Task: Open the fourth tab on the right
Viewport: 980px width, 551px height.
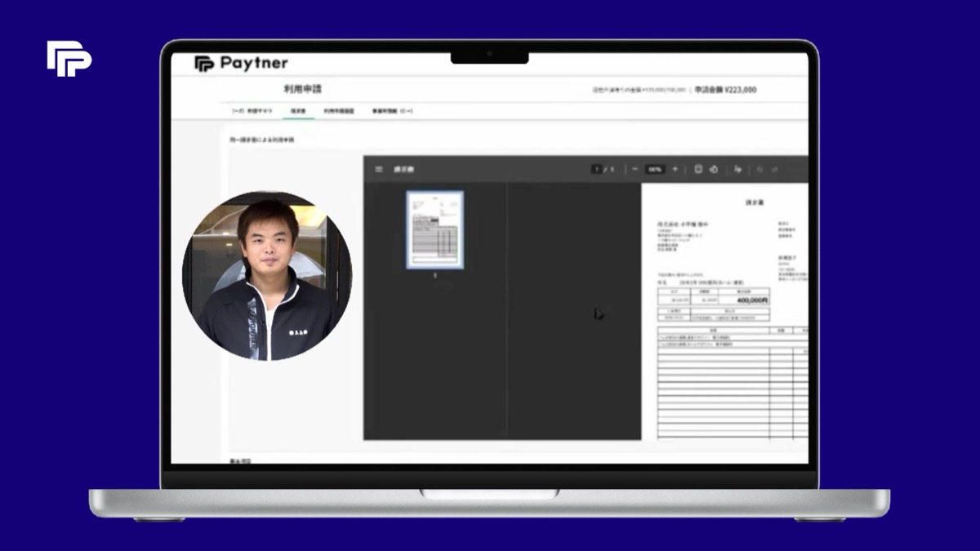Action: point(393,110)
